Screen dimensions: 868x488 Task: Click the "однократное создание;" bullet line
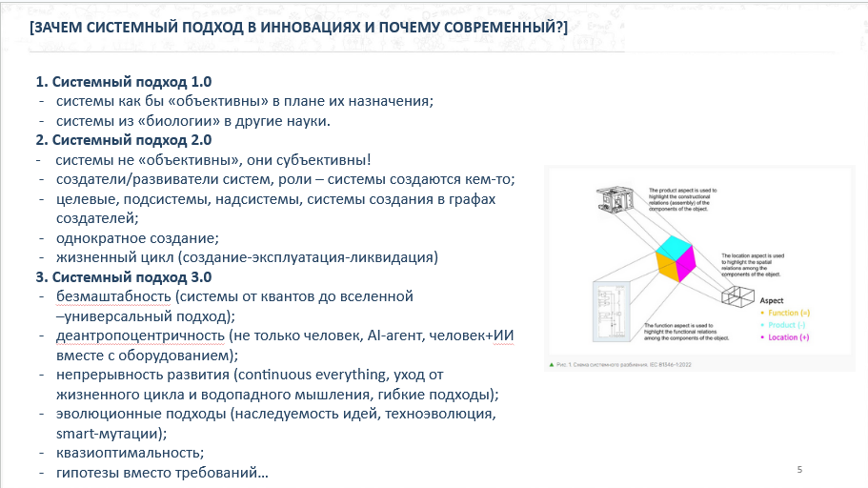click(x=137, y=238)
